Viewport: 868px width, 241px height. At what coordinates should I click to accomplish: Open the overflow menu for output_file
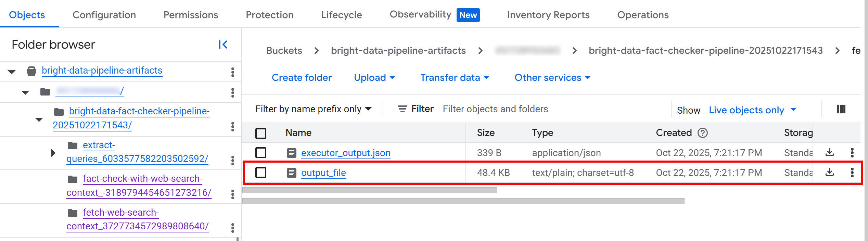852,173
